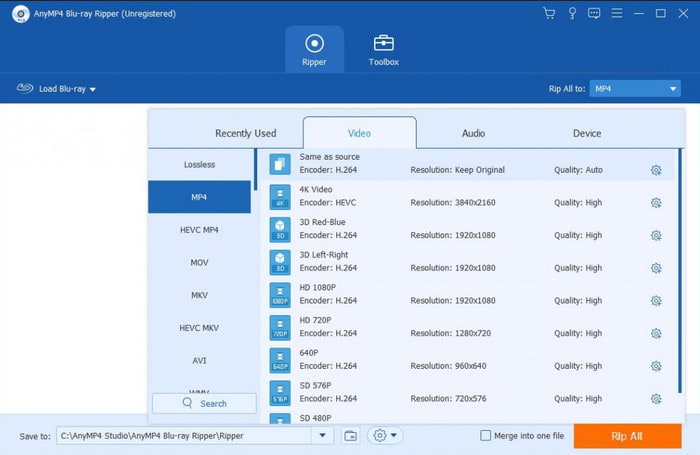Click the format category list scrollbar
This screenshot has height=455, width=700.
coord(255,170)
